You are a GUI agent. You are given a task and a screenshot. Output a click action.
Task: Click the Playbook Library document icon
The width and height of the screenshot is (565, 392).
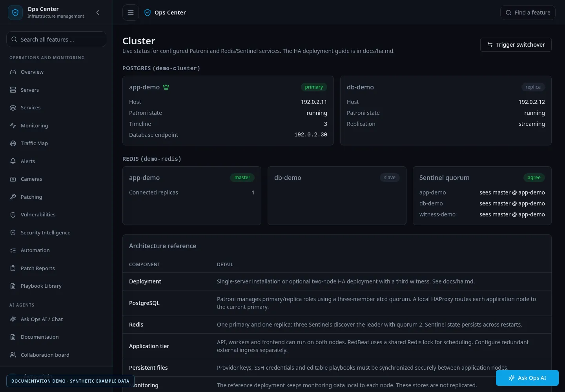[x=13, y=286]
